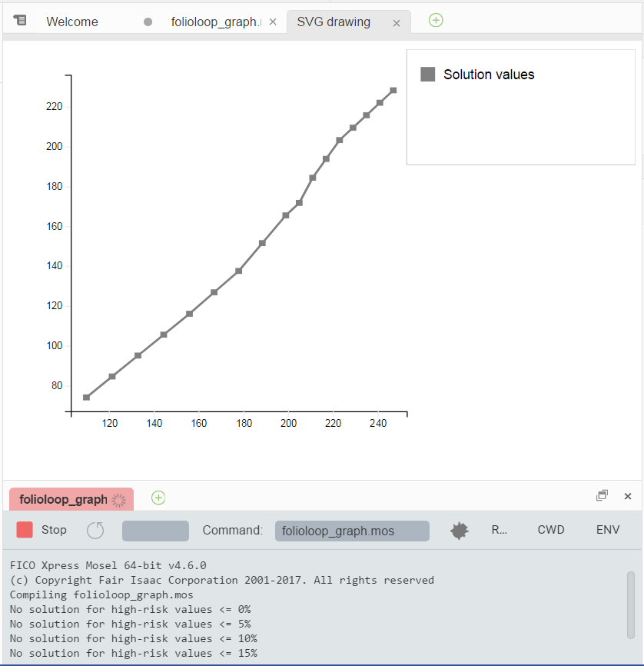The image size is (644, 666).
Task: Click the 'No solution for high-risk values <= 15%' line
Action: pyautogui.click(x=134, y=653)
